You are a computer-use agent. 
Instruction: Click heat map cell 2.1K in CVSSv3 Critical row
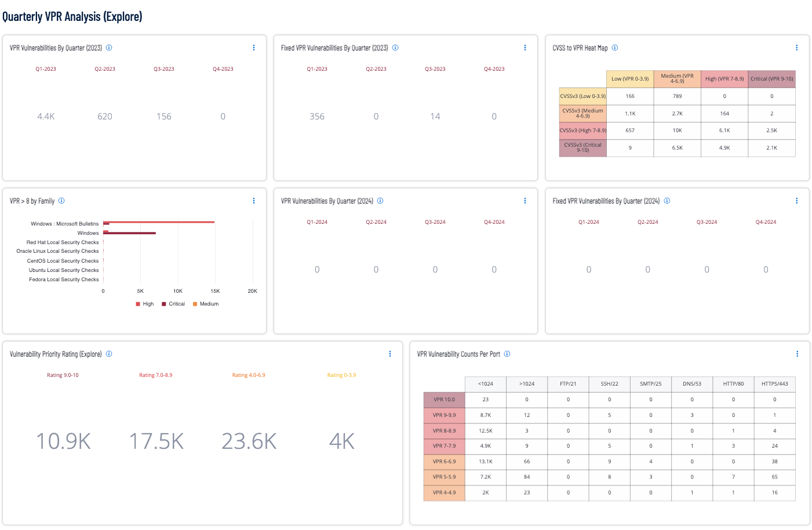(x=772, y=148)
